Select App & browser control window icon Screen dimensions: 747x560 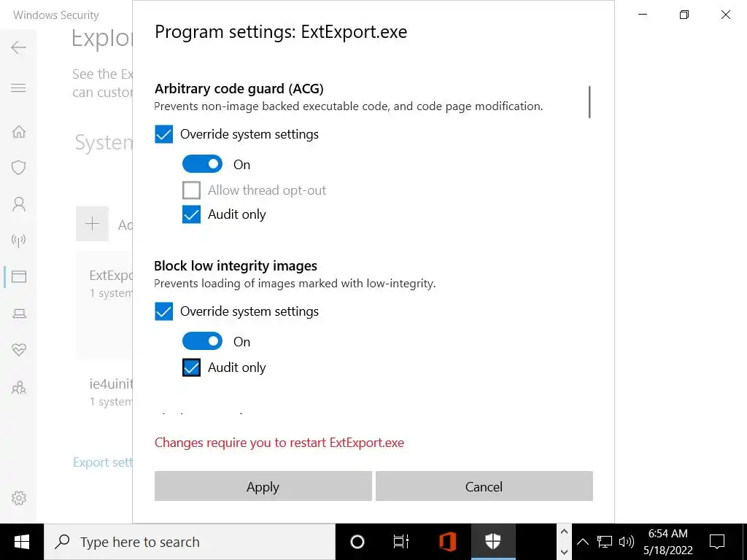click(18, 276)
